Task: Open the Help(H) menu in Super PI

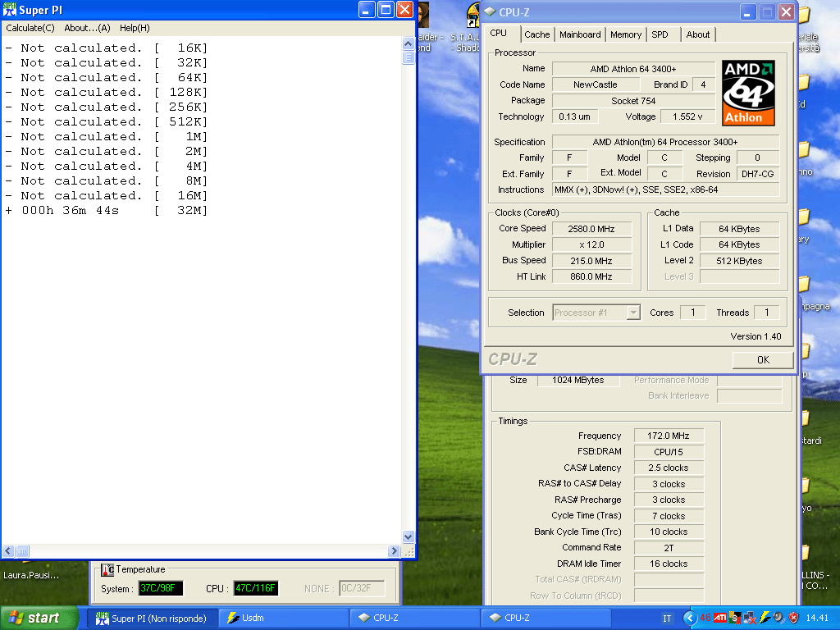Action: click(x=135, y=28)
